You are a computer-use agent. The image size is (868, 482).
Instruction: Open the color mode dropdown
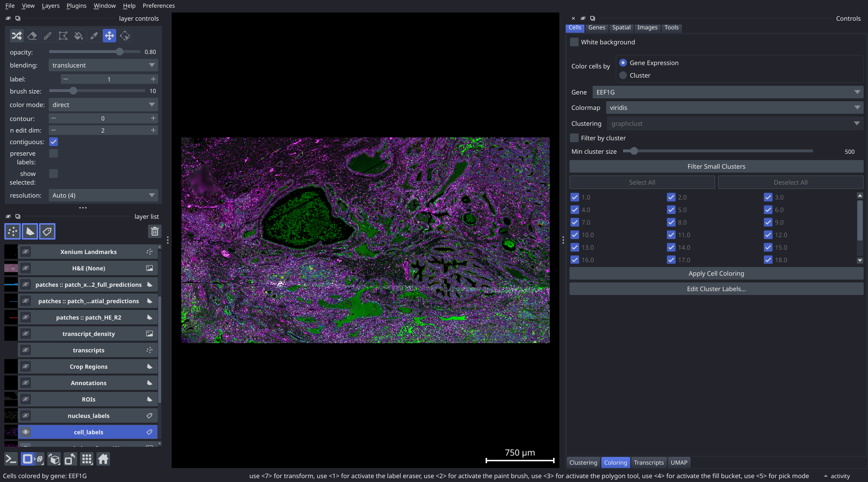[103, 105]
